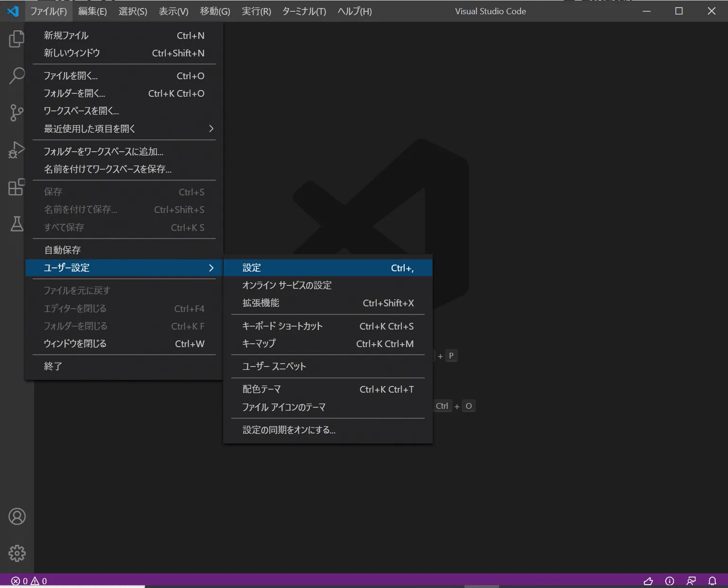Click the Manage gear icon
Image resolution: width=728 pixels, height=588 pixels.
click(17, 553)
